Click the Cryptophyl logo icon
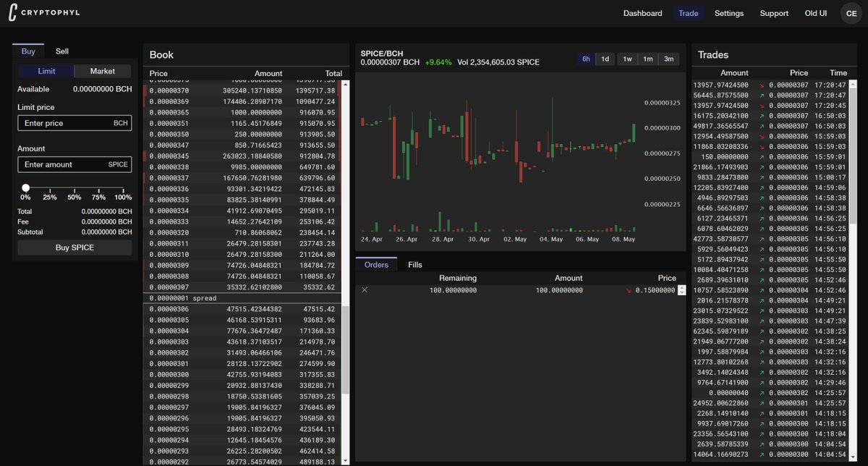This screenshot has height=466, width=868. (x=13, y=13)
